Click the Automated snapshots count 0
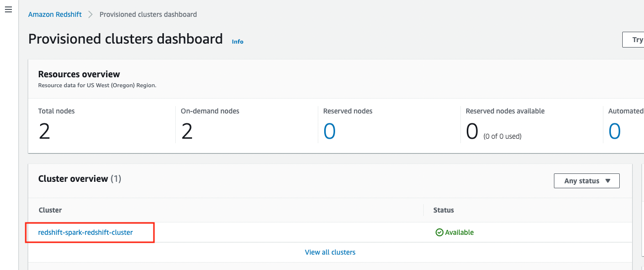644x270 pixels. pyautogui.click(x=614, y=131)
